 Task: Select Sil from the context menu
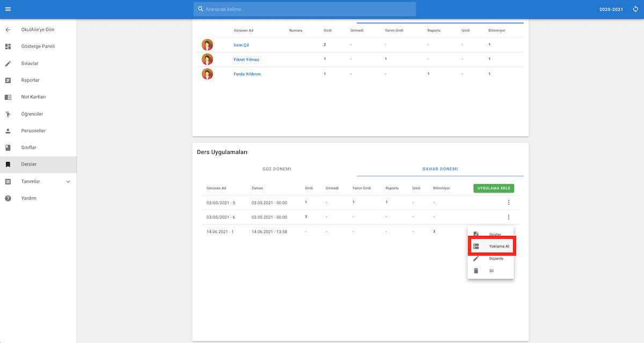[491, 271]
